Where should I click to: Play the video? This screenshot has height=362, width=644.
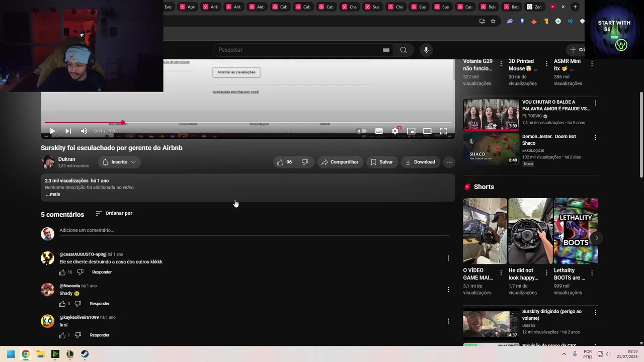pos(52,131)
